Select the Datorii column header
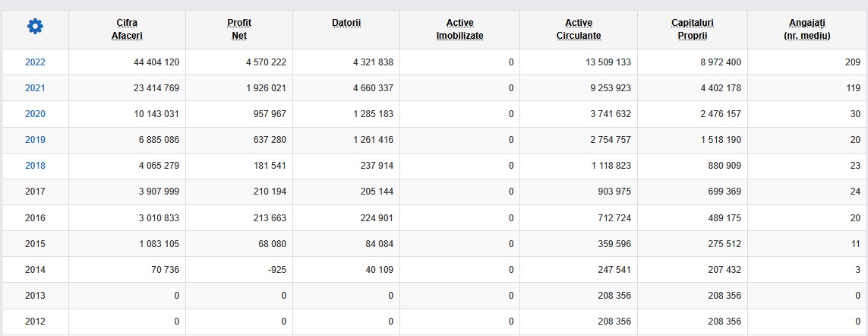This screenshot has width=868, height=336. tap(346, 23)
